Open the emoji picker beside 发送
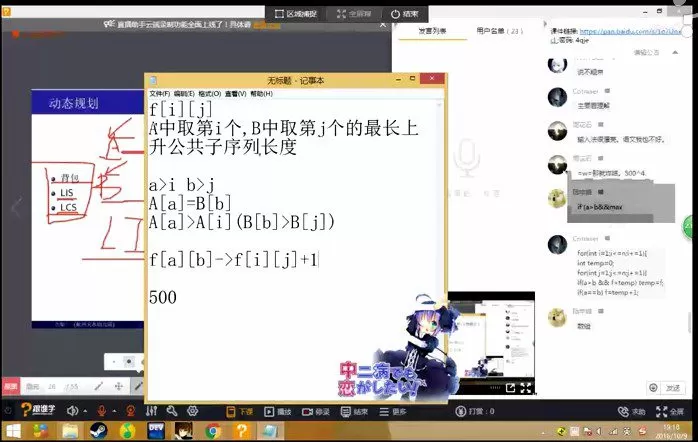The width and height of the screenshot is (698, 442). 653,388
